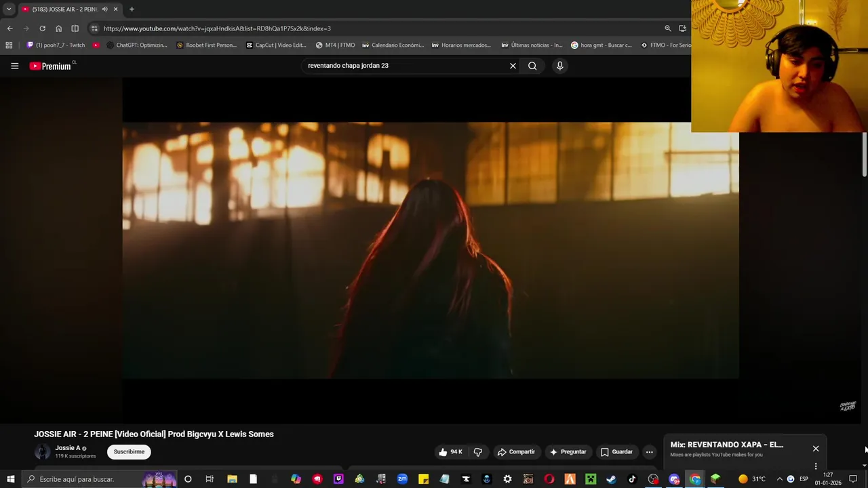Open Task View on taskbar
868x488 pixels.
(x=210, y=479)
